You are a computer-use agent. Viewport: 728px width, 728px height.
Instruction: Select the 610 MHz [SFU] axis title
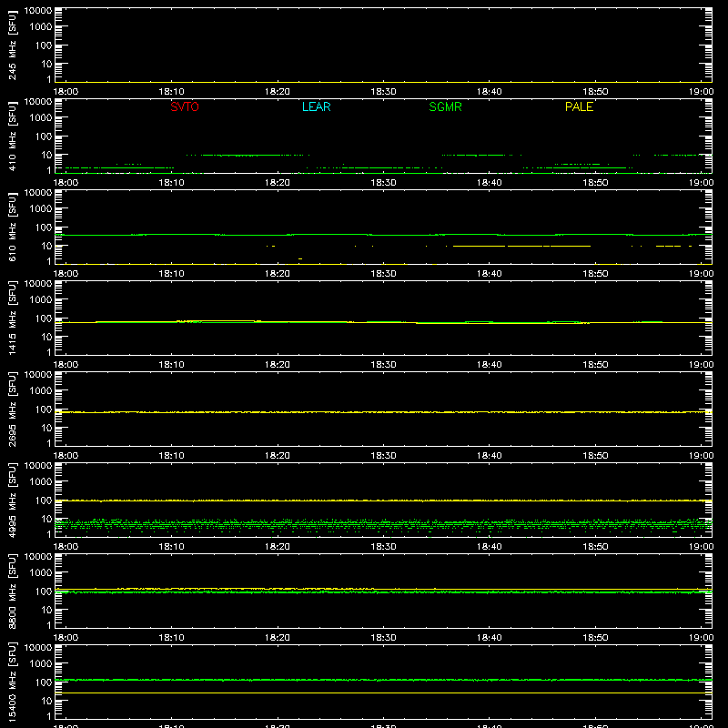point(12,227)
